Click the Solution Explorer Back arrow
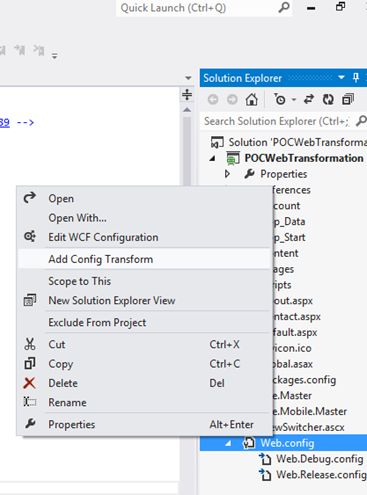This screenshot has height=495, width=367. (x=213, y=99)
